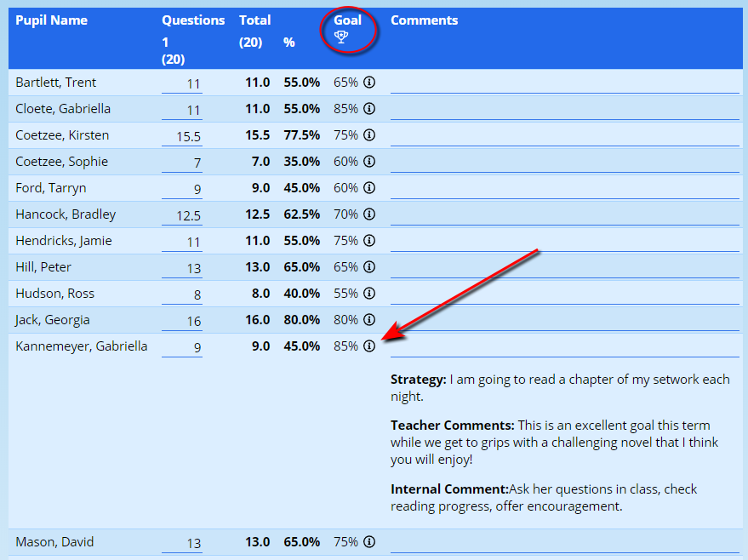Show goal info for Coetzee, Kirsten
Image resolution: width=748 pixels, height=560 pixels.
pyautogui.click(x=369, y=135)
